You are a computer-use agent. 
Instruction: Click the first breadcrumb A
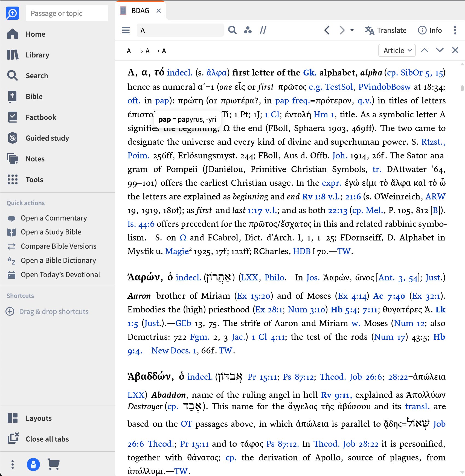pos(129,51)
